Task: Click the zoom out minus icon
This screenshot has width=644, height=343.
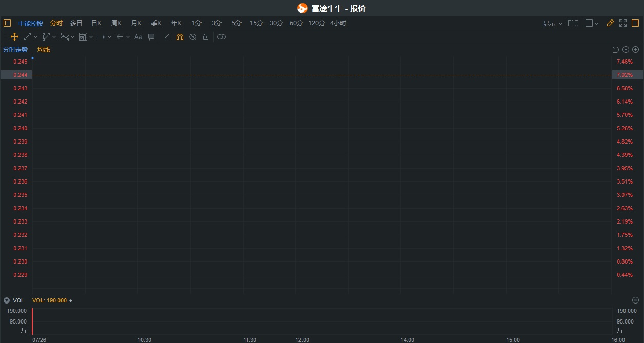Action: pyautogui.click(x=626, y=50)
